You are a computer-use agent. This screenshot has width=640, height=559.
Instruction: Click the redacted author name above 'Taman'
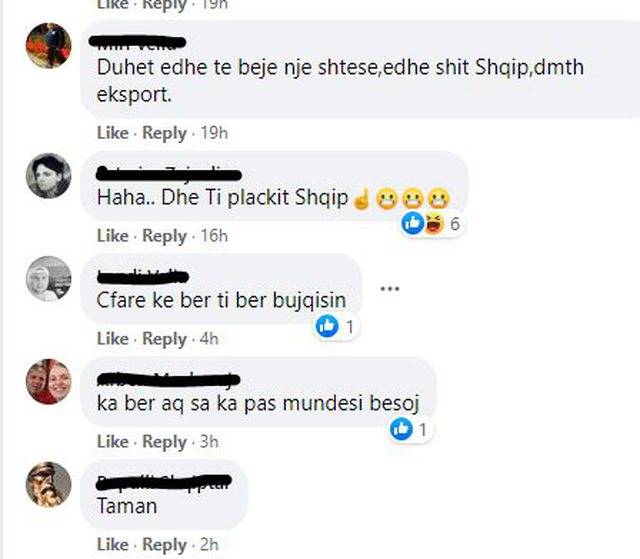click(x=164, y=482)
